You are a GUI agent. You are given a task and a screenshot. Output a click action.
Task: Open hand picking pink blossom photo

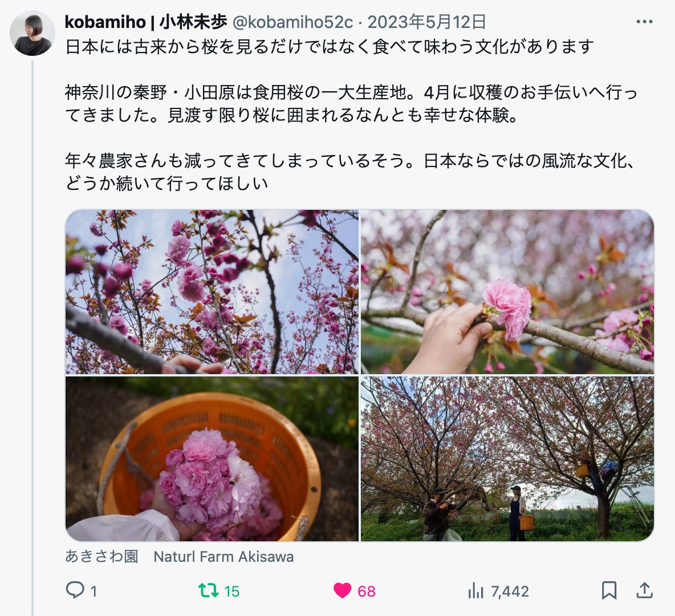click(x=507, y=291)
